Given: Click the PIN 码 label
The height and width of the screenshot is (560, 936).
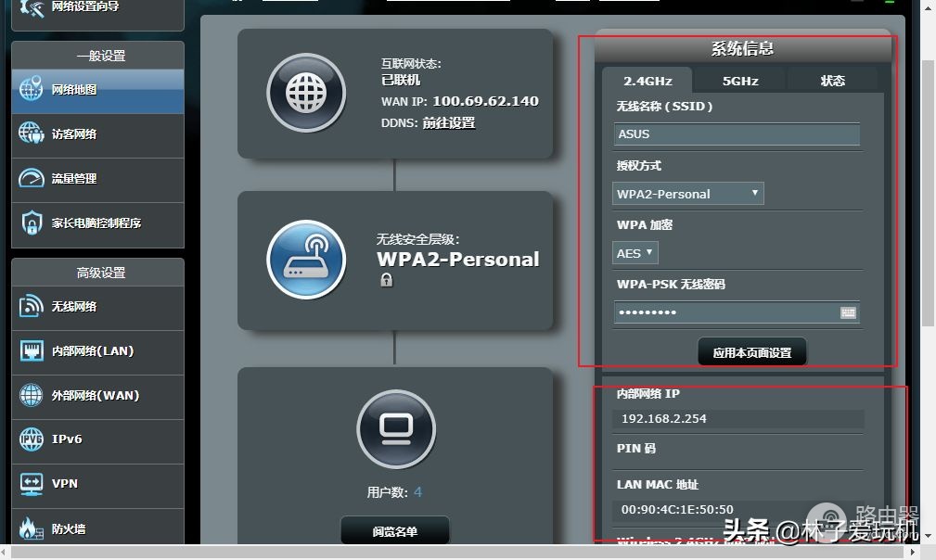Looking at the screenshot, I should click(635, 448).
